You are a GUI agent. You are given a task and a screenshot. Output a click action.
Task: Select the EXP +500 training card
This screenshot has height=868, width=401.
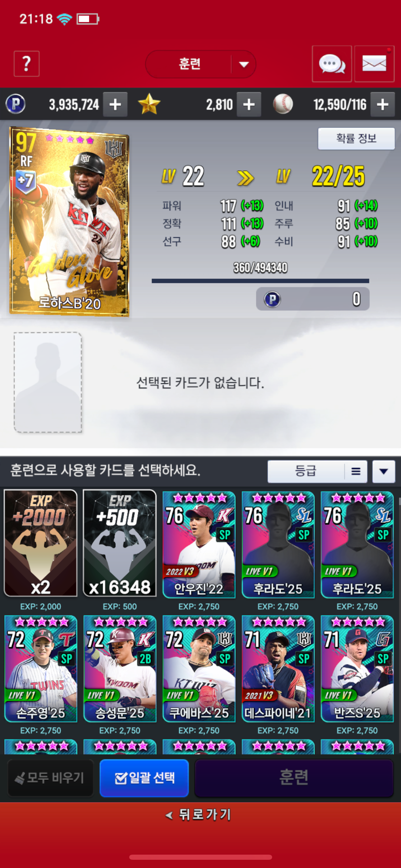120,543
